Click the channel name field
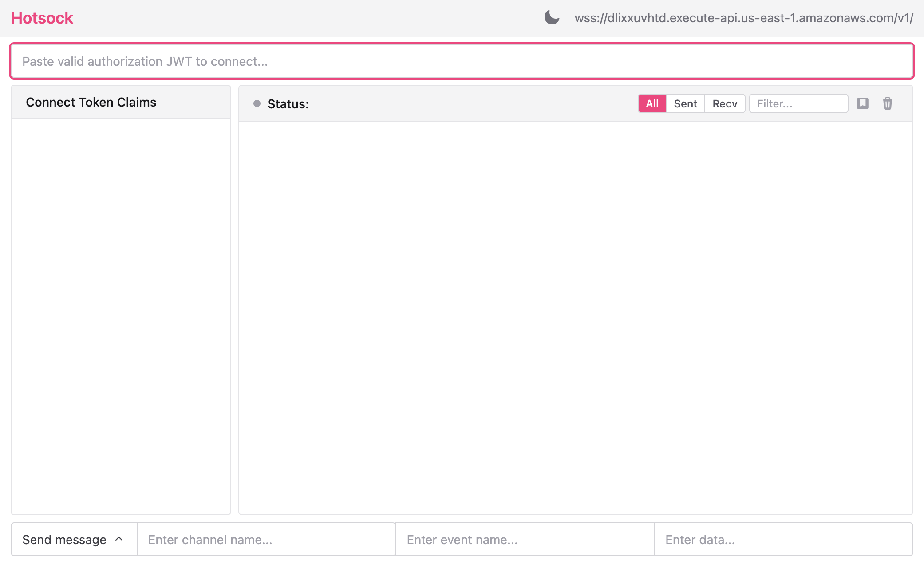Viewport: 924px width, 565px height. point(265,539)
